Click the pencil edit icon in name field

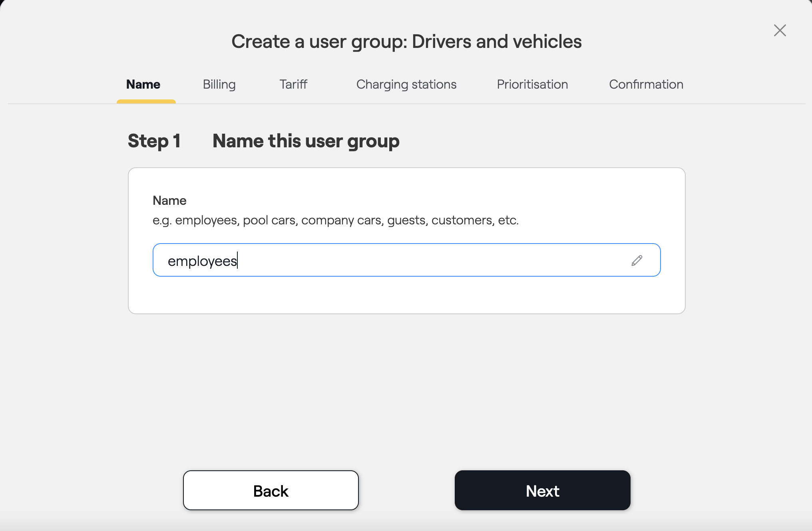tap(637, 260)
